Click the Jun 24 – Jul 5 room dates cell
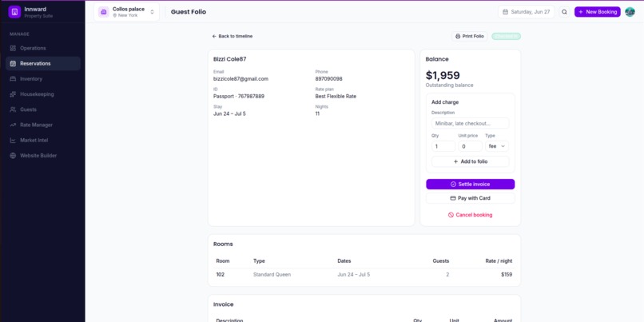The height and width of the screenshot is (322, 644). tap(354, 274)
